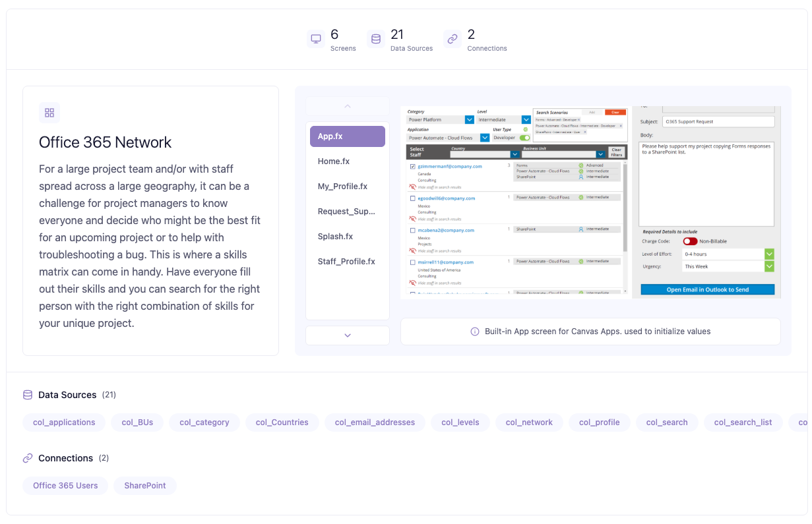Click the col_BUs data source tag
Screen dimensions: 812x524
137,422
